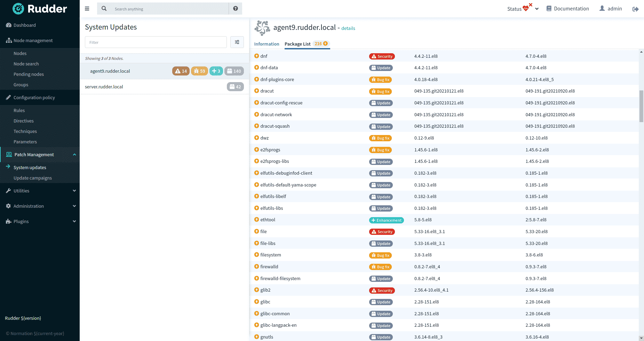This screenshot has height=341, width=644.
Task: Open System updates page
Action: tap(30, 167)
